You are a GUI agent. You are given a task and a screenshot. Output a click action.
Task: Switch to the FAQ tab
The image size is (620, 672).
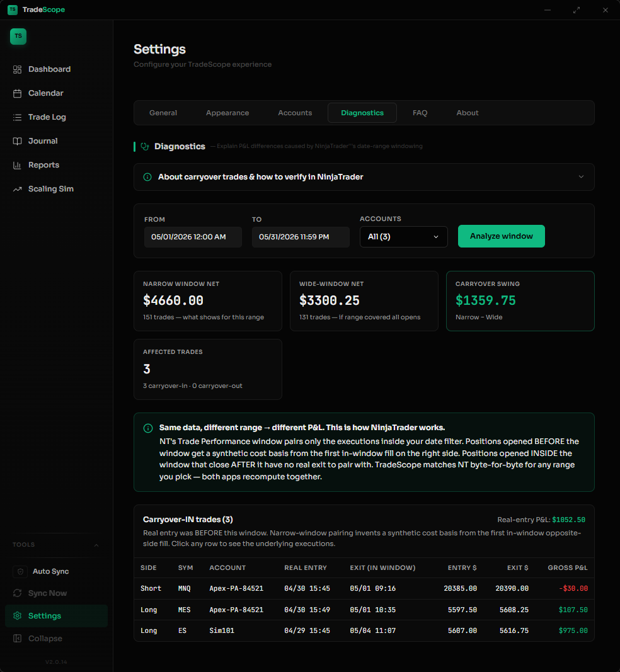(420, 113)
